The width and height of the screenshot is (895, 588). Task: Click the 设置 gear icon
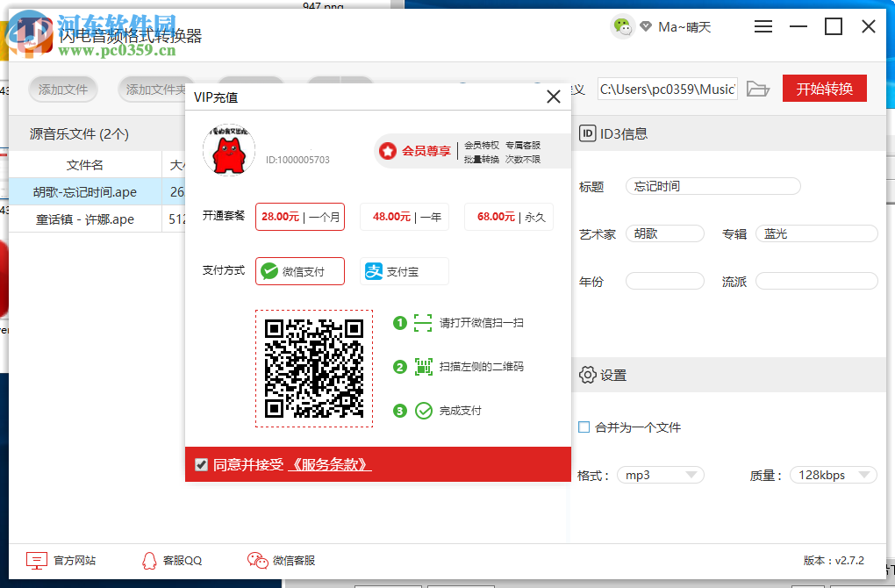[x=587, y=375]
